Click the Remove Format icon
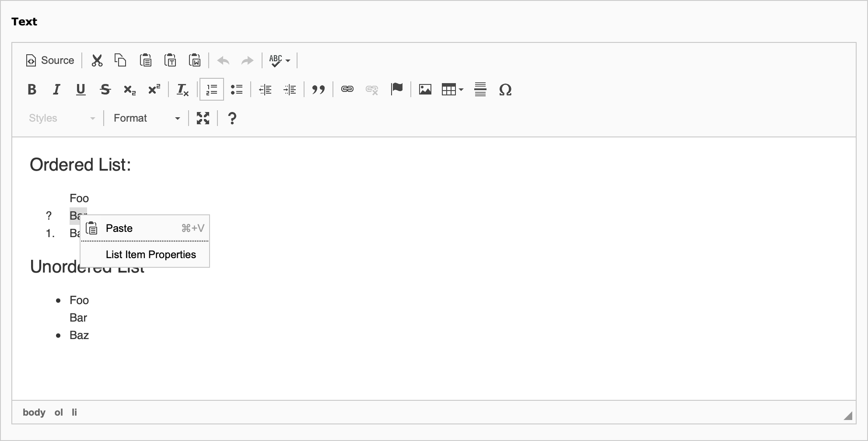The image size is (868, 441). pos(182,90)
